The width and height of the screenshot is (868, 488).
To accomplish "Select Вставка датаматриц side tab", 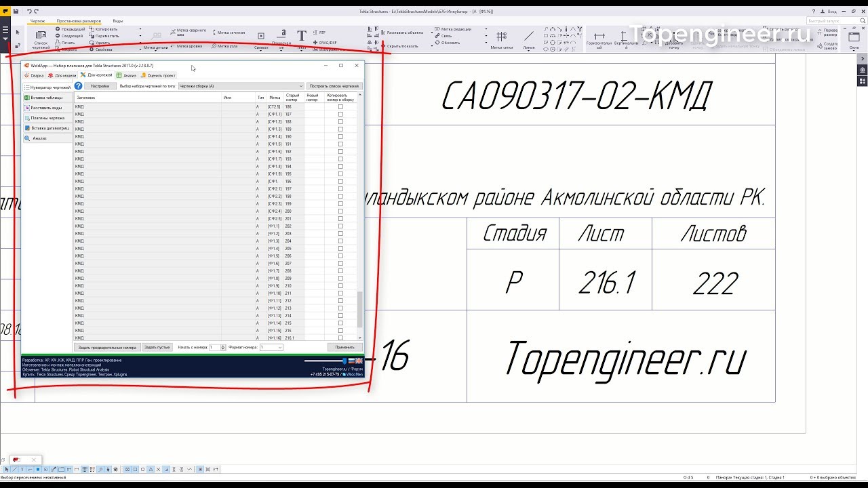I will tap(47, 128).
